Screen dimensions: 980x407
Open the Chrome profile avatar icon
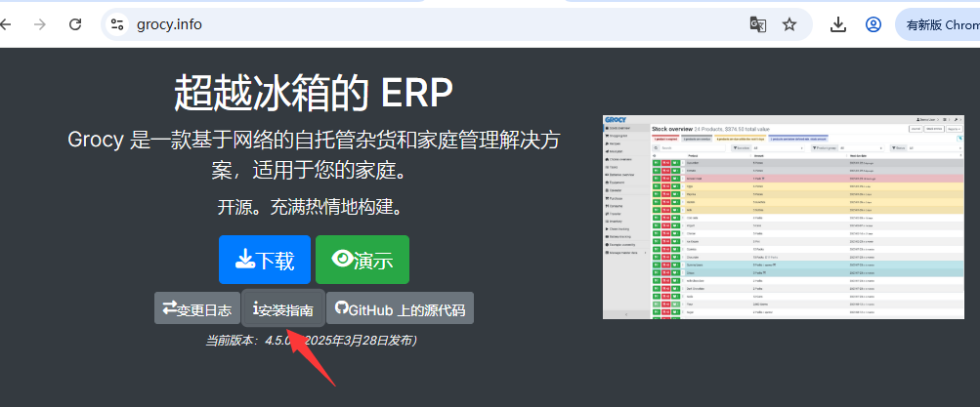click(873, 25)
